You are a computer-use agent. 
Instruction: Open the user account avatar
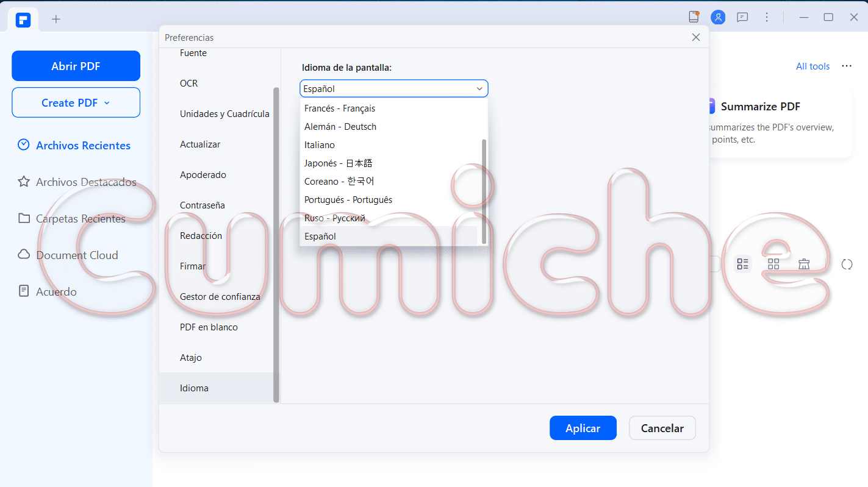tap(719, 17)
